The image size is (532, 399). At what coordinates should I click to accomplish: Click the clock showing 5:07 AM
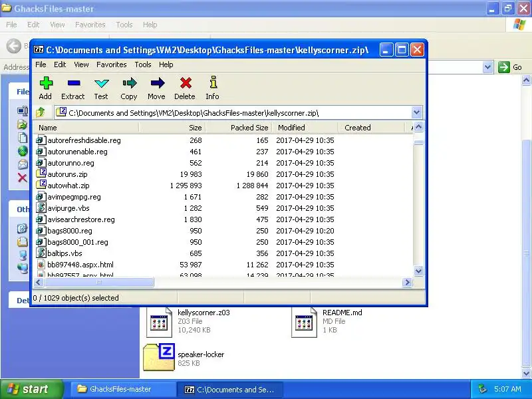(x=507, y=389)
